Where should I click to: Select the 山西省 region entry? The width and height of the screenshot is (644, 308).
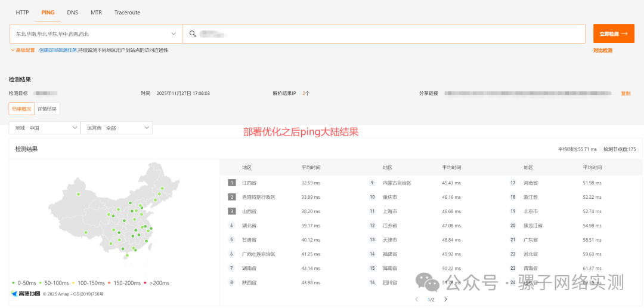click(249, 211)
